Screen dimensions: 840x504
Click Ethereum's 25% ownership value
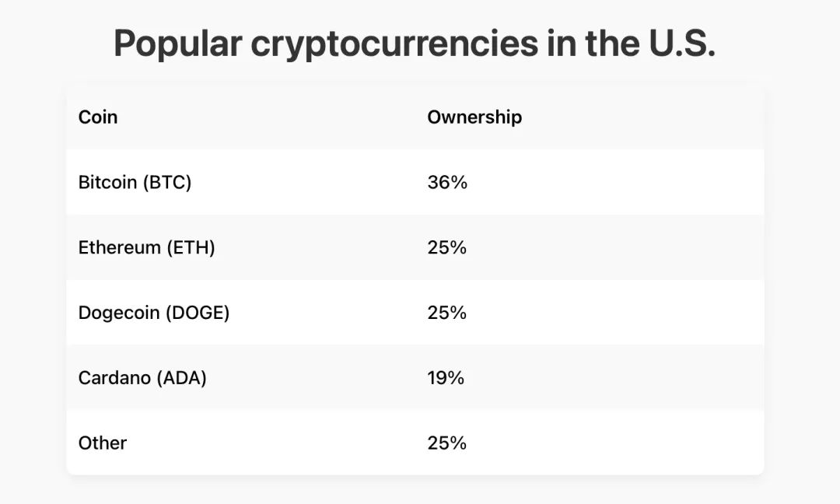click(x=447, y=248)
